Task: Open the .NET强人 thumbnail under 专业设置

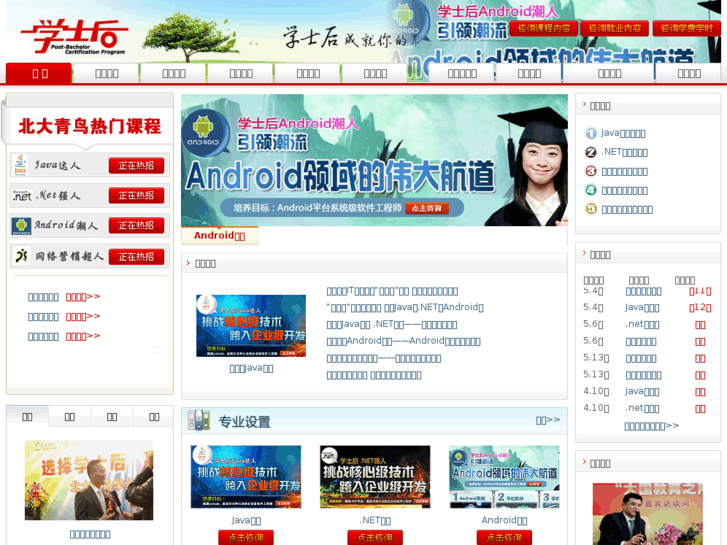Action: 375,477
